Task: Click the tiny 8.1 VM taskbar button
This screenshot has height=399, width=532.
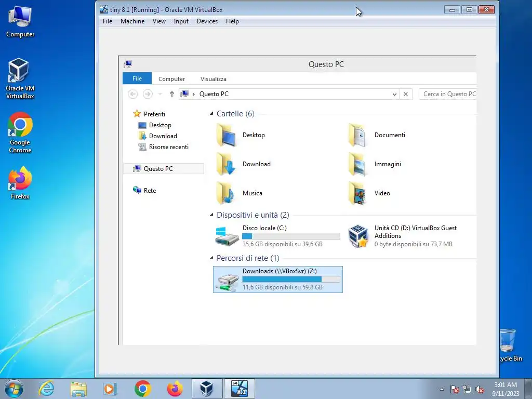Action: [239, 389]
